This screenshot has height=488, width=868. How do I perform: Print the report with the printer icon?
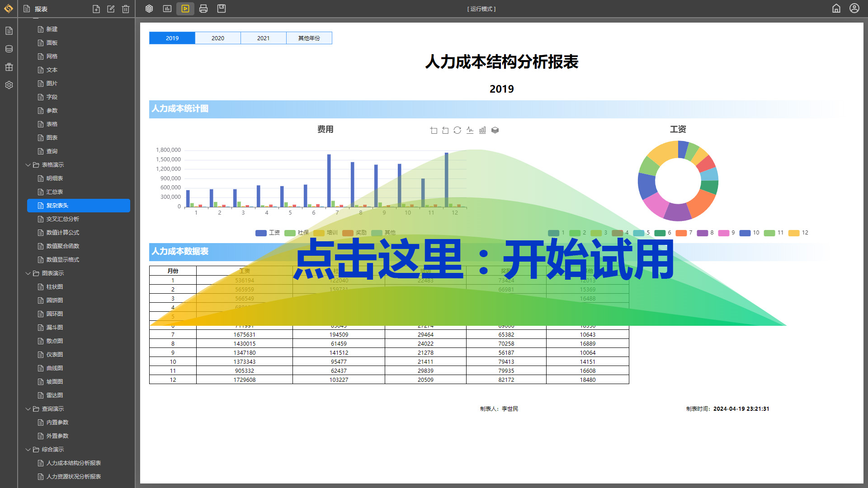coord(203,9)
